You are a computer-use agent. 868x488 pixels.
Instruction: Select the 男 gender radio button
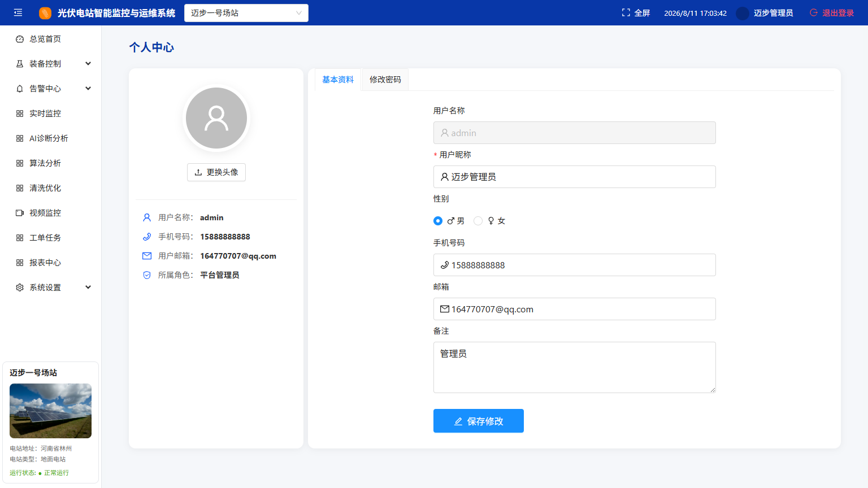(438, 221)
